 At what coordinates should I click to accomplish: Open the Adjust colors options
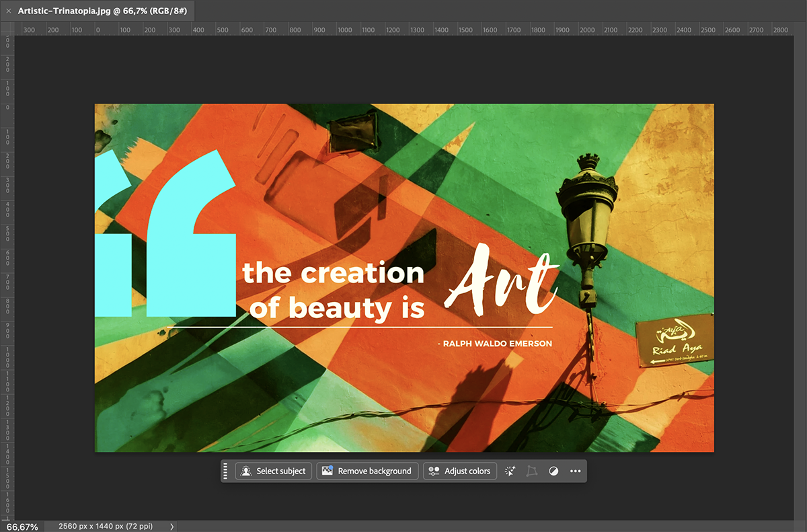pos(460,471)
